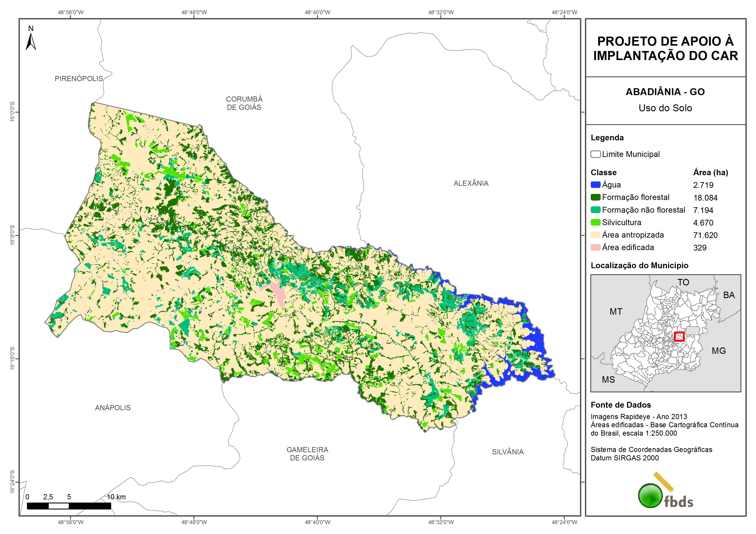Click the pink Área edificada swatch
The height and width of the screenshot is (534, 756).
[x=595, y=247]
